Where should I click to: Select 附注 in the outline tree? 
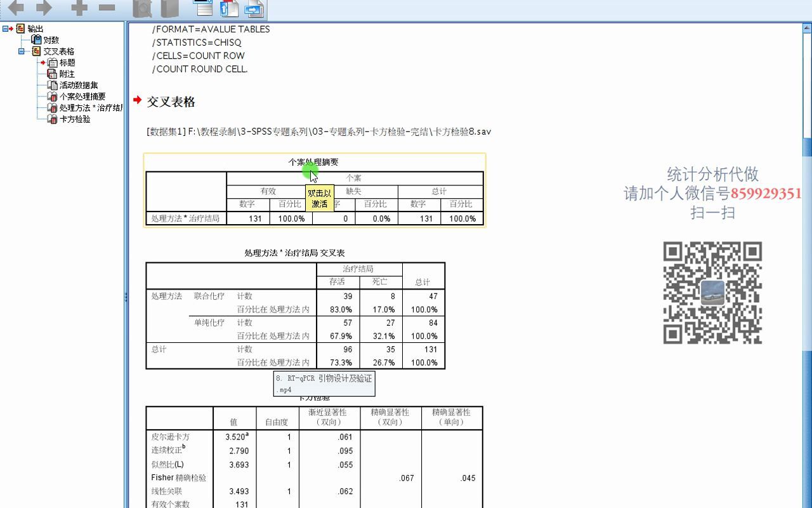[x=67, y=74]
